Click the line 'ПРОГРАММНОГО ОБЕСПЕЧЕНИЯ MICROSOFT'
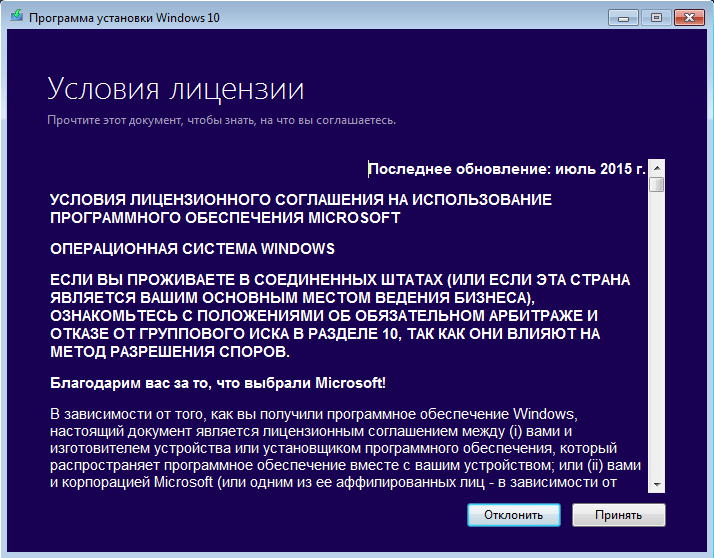Image resolution: width=714 pixels, height=558 pixels. pyautogui.click(x=225, y=218)
